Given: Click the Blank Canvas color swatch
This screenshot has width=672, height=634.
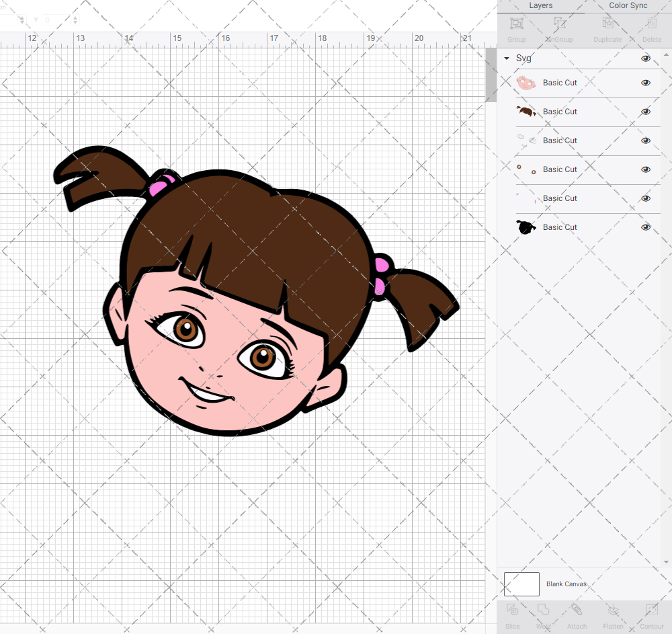Looking at the screenshot, I should (521, 584).
